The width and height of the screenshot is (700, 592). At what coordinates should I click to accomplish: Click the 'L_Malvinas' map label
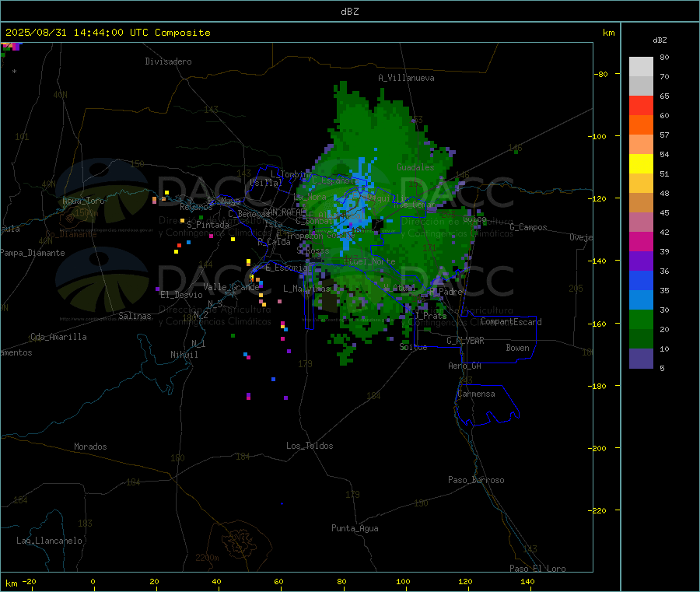pyautogui.click(x=306, y=289)
